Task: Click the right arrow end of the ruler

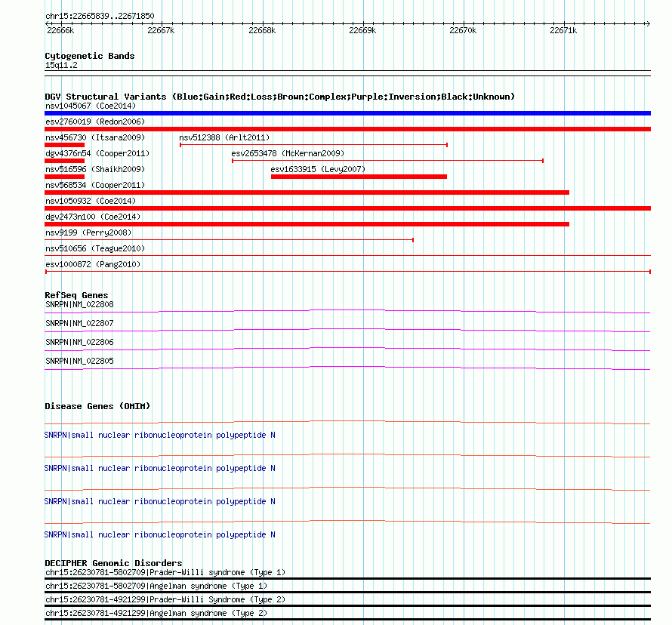Action: click(648, 24)
